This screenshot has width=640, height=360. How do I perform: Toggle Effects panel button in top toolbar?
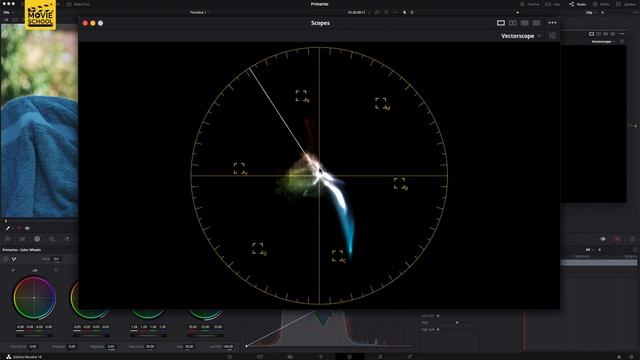[x=601, y=4]
